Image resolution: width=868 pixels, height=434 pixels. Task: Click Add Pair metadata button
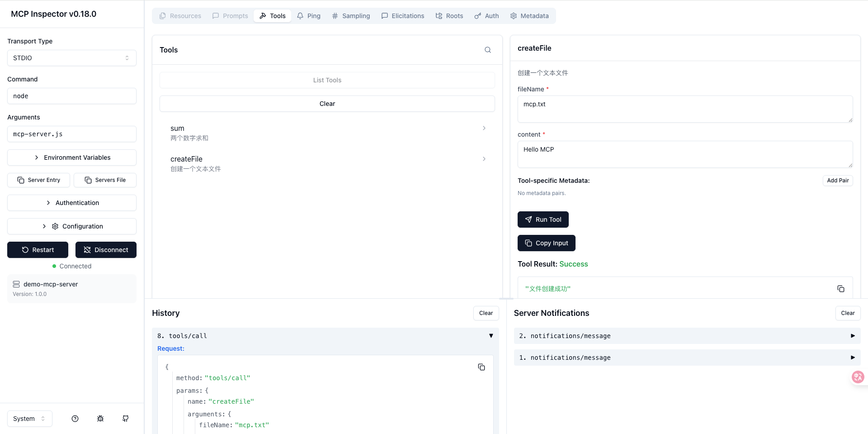coord(838,181)
